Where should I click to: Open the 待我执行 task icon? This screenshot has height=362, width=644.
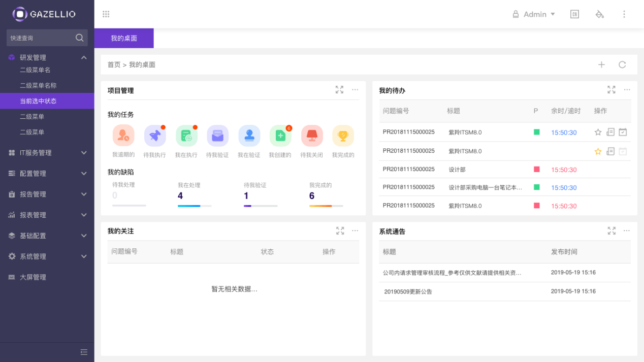(x=155, y=136)
